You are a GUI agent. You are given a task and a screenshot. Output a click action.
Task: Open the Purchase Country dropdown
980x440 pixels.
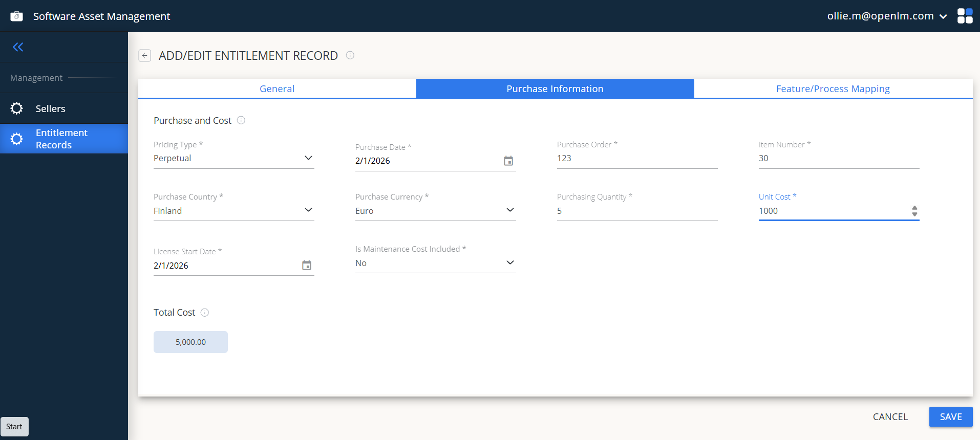[308, 210]
